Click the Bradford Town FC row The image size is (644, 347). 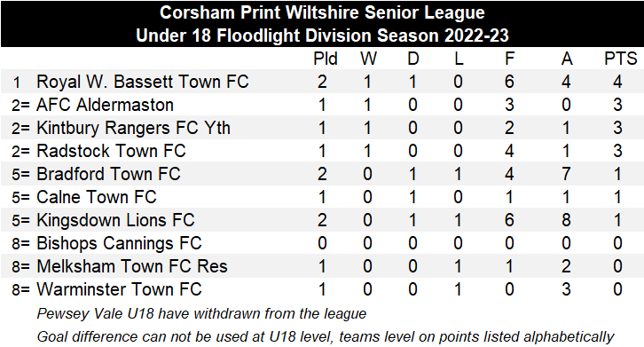pos(322,174)
